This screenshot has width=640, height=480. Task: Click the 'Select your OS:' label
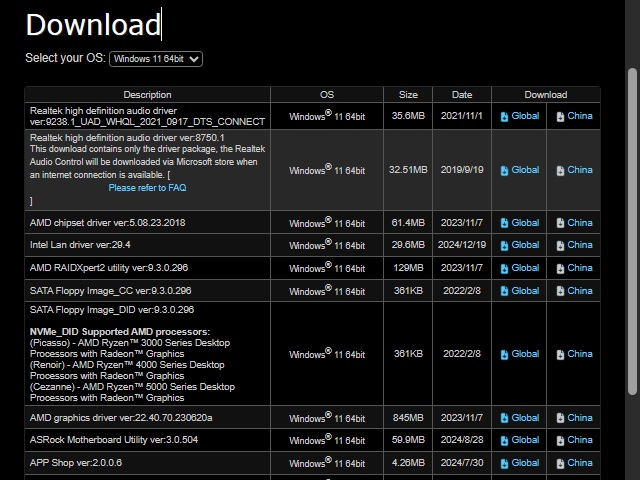[65, 58]
